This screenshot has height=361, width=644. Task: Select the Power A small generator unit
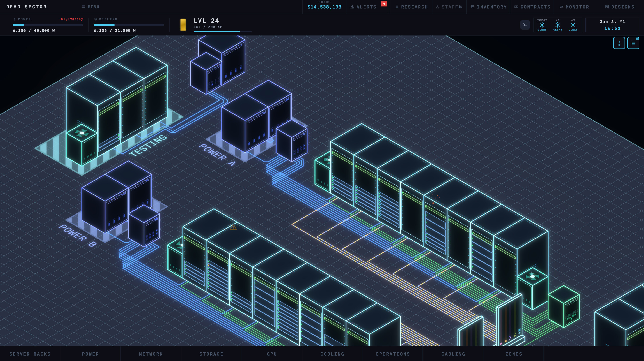(x=291, y=140)
